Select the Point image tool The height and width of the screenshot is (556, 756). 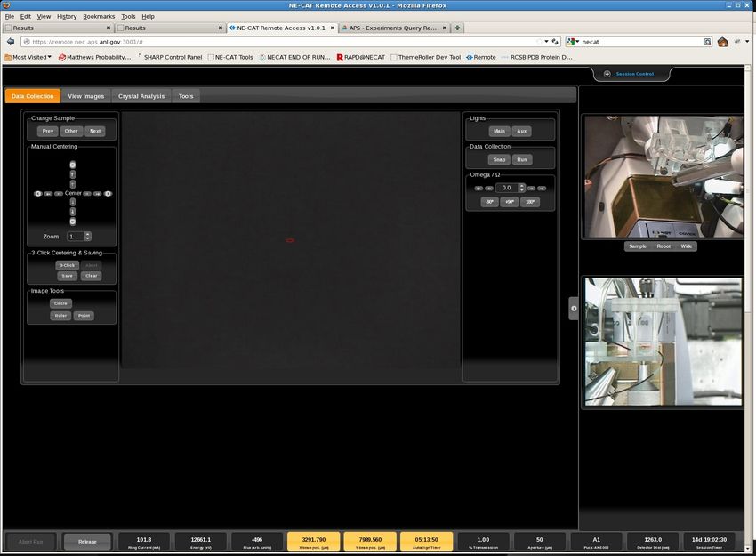coord(84,316)
